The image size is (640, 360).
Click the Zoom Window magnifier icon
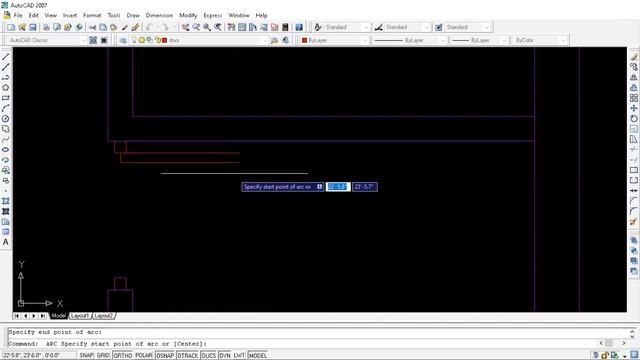click(x=207, y=27)
